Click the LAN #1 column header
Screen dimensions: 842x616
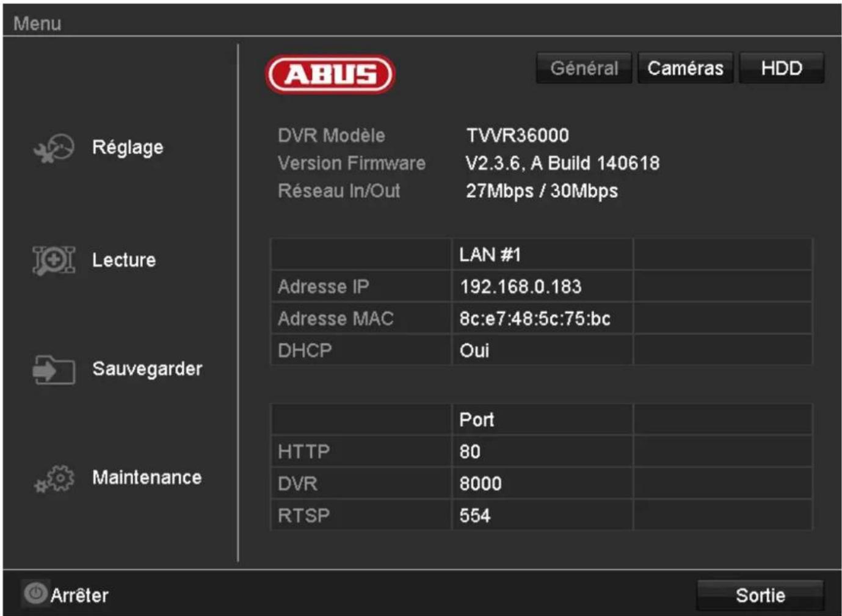[x=490, y=255]
